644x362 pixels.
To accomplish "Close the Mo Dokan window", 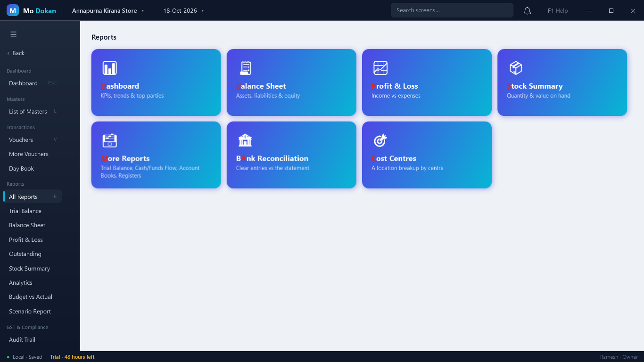I will click(x=633, y=10).
